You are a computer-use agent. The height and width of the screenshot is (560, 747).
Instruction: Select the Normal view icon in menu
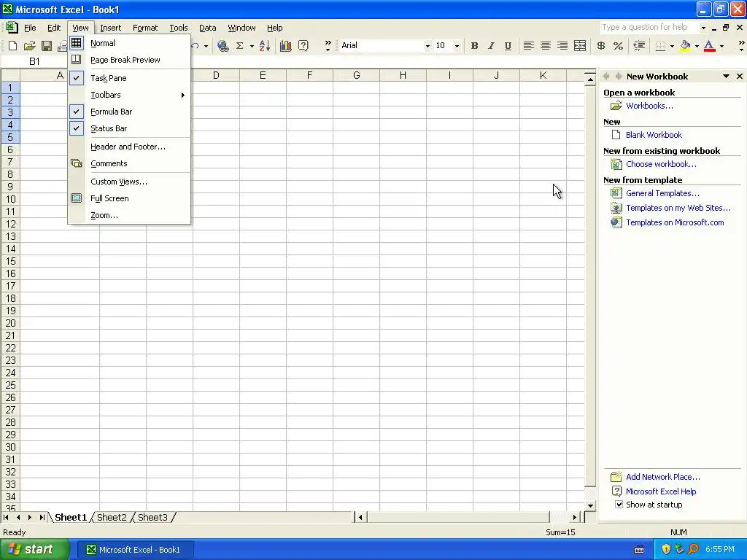click(76, 43)
